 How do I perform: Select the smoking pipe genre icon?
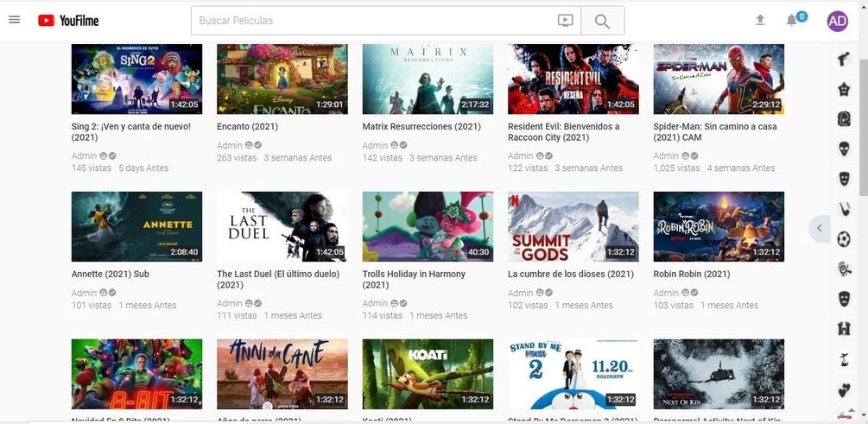tap(844, 209)
